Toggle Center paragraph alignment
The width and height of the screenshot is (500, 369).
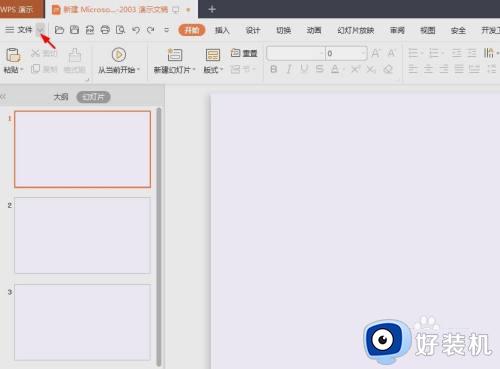tap(428, 69)
